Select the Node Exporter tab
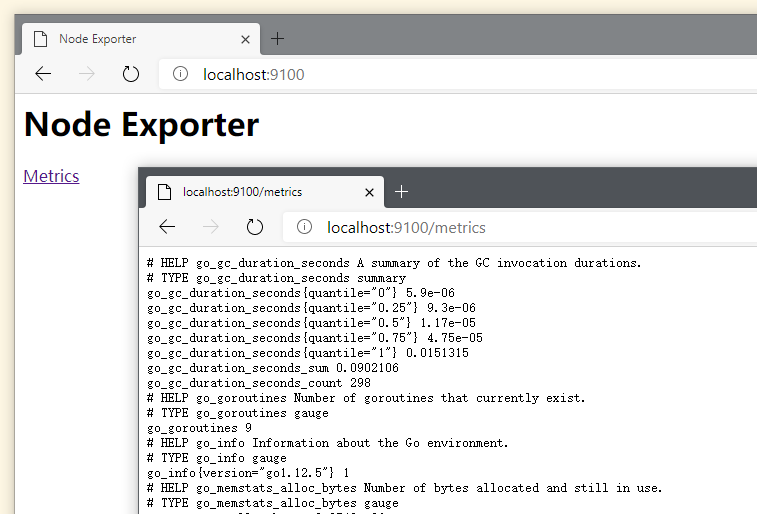 [x=141, y=39]
